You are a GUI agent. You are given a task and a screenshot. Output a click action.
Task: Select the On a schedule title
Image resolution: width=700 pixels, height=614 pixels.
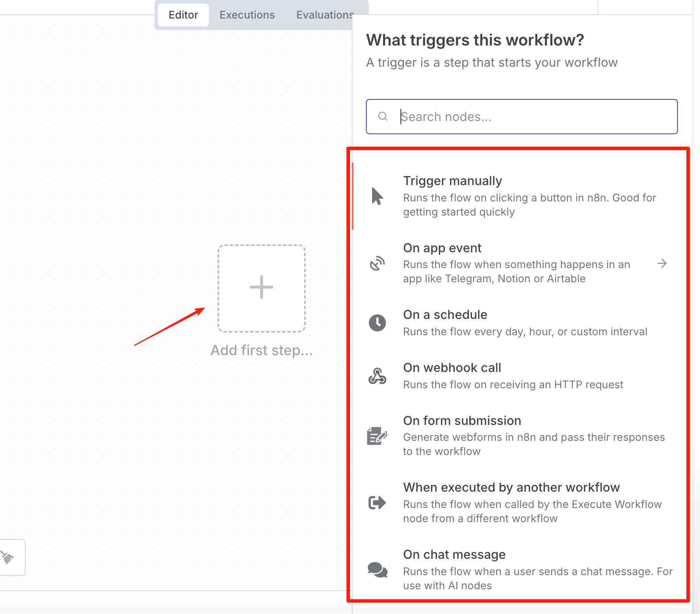pos(445,315)
